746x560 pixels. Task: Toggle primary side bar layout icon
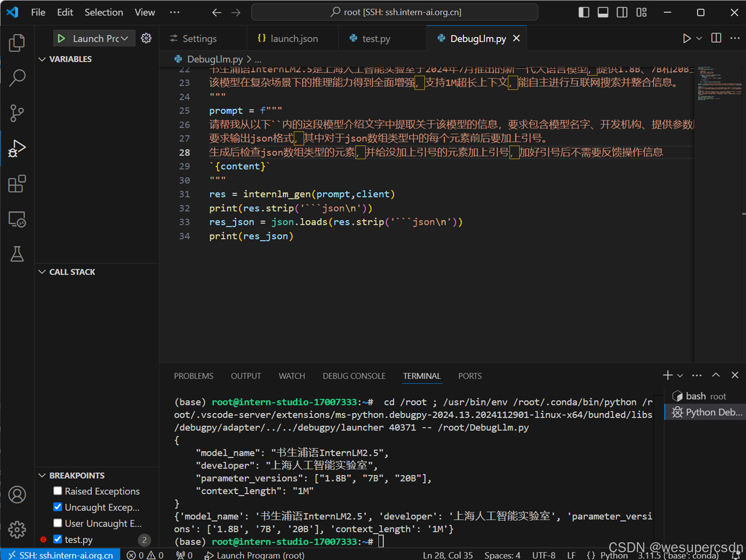[x=584, y=12]
